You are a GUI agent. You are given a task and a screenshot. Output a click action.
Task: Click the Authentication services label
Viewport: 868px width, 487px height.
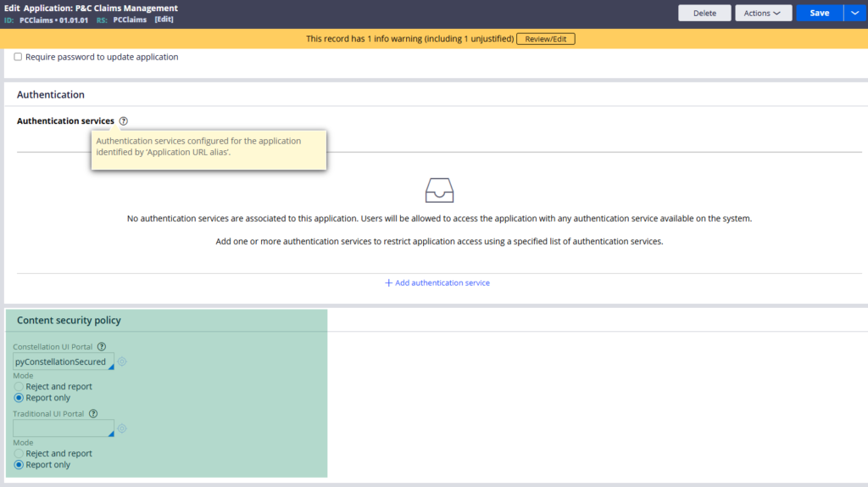[x=65, y=120]
